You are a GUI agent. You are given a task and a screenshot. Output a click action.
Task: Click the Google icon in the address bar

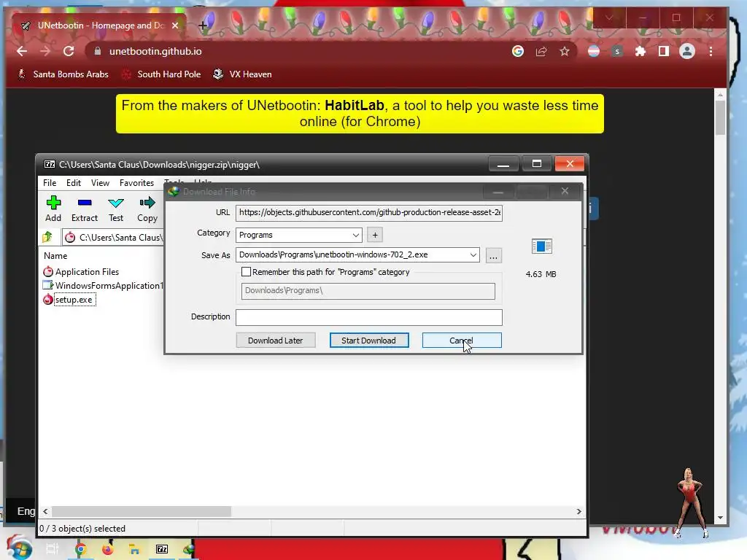coord(518,52)
